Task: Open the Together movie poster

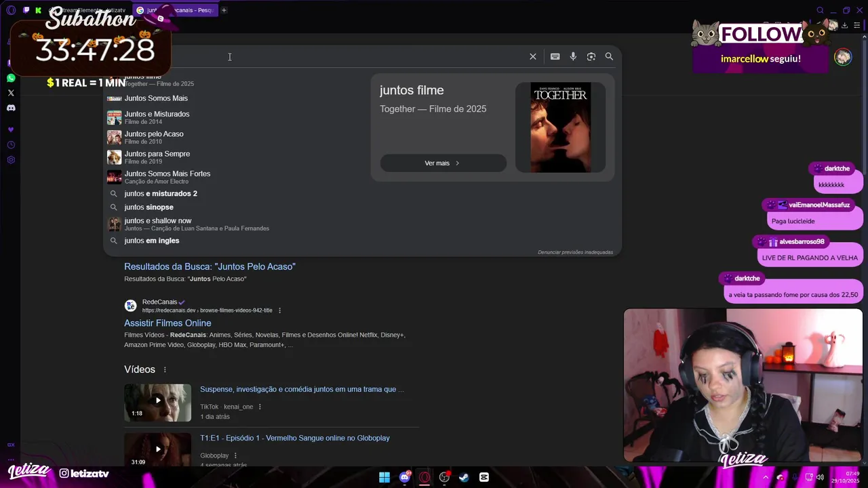Action: coord(560,127)
